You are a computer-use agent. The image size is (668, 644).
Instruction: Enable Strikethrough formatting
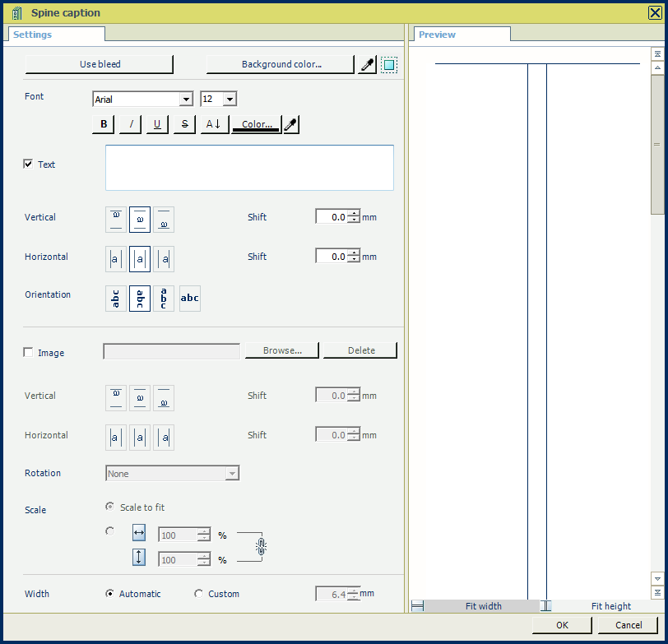pyautogui.click(x=184, y=124)
